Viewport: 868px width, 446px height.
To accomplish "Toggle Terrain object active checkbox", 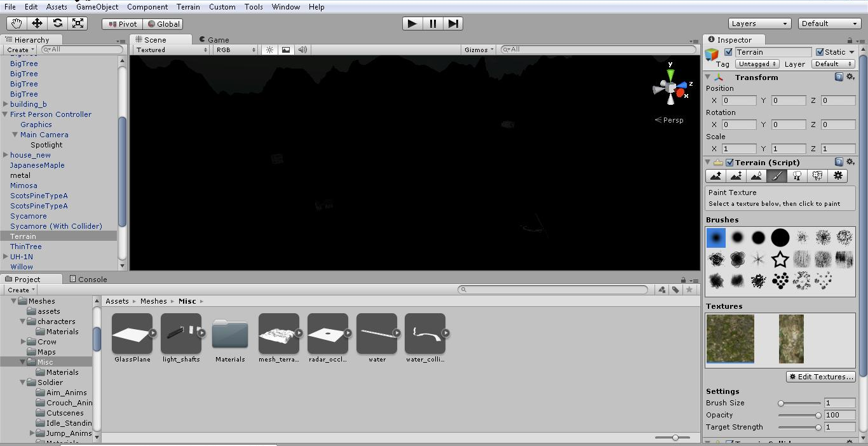I will click(x=728, y=52).
